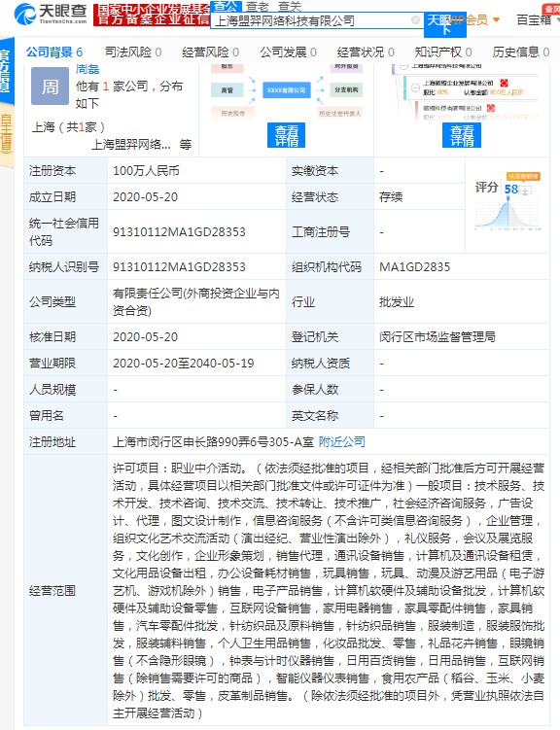The width and height of the screenshot is (560, 730).
Task: Click the 闵行区市场监督管理局 registration authority
Action: (x=437, y=336)
